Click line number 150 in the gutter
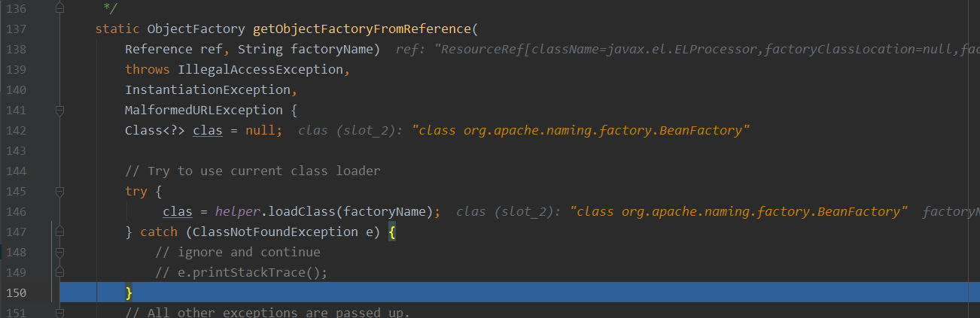The width and height of the screenshot is (980, 318). pyautogui.click(x=16, y=293)
